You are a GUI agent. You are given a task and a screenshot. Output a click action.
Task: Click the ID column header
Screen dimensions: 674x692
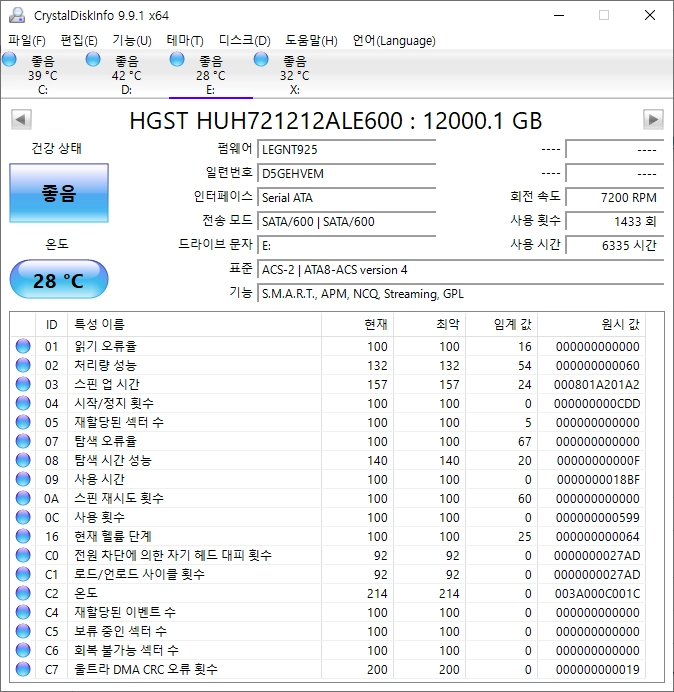click(51, 325)
